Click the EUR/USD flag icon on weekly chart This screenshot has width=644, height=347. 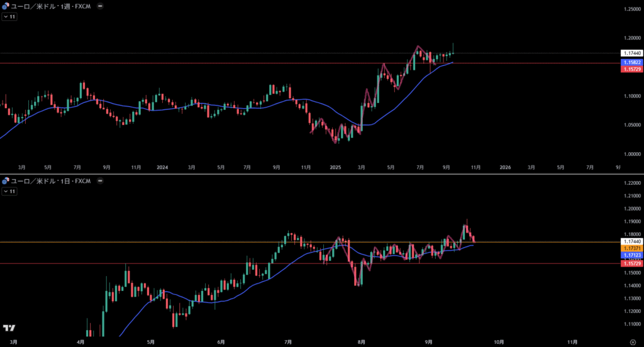click(6, 5)
